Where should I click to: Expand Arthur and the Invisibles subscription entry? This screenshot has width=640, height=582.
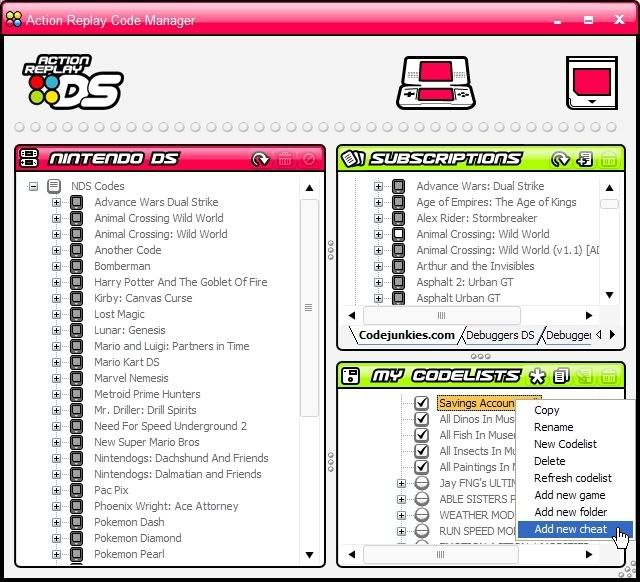coord(378,267)
